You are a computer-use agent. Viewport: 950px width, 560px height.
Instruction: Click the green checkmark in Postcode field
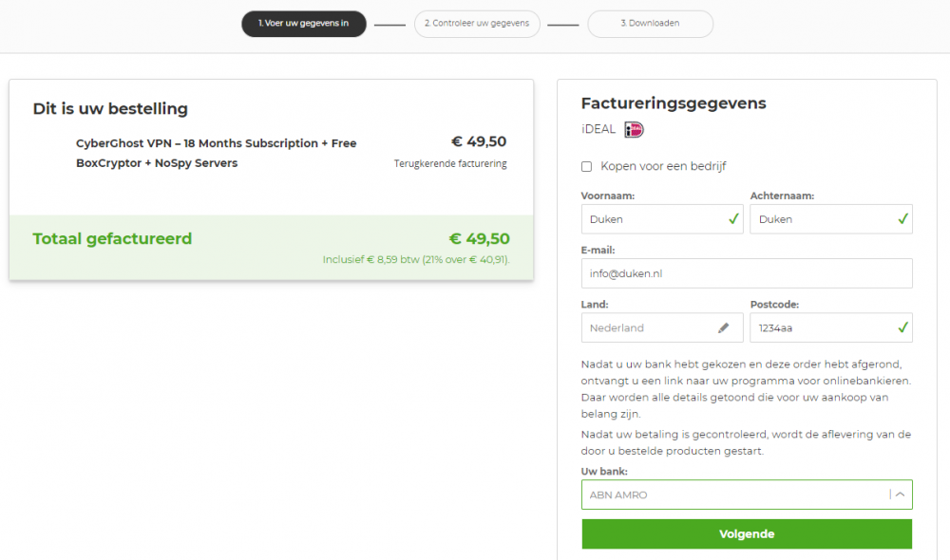(x=902, y=328)
